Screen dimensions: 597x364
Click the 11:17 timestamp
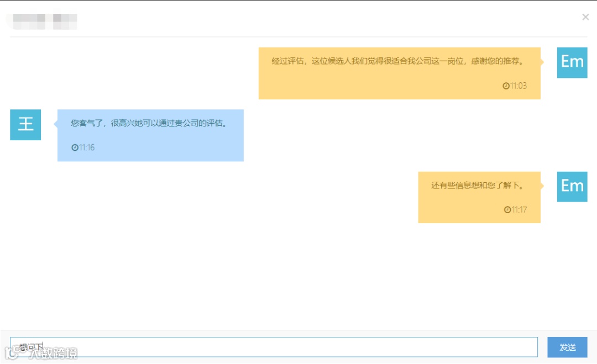(519, 209)
